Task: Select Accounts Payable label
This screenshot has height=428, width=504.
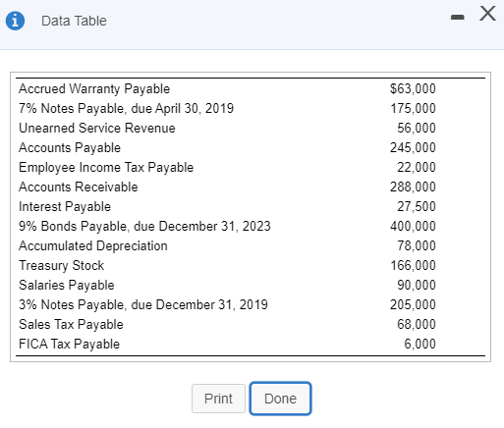Action: click(x=70, y=148)
